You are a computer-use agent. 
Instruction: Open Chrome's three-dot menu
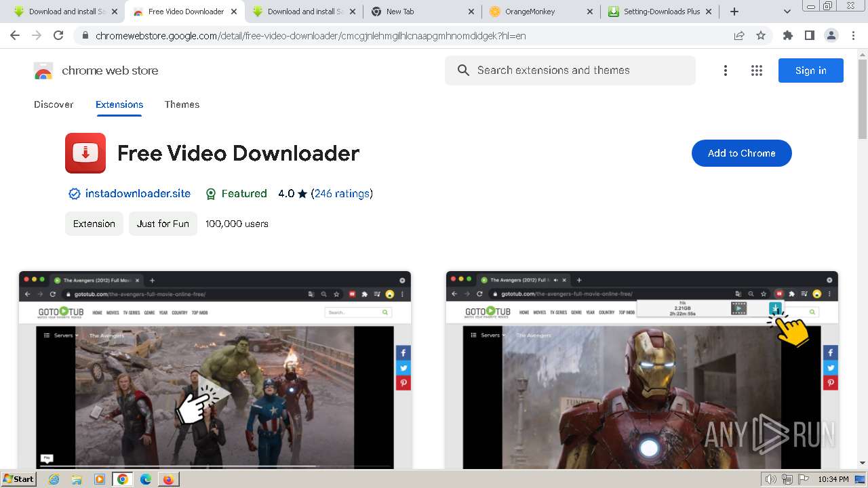(853, 35)
